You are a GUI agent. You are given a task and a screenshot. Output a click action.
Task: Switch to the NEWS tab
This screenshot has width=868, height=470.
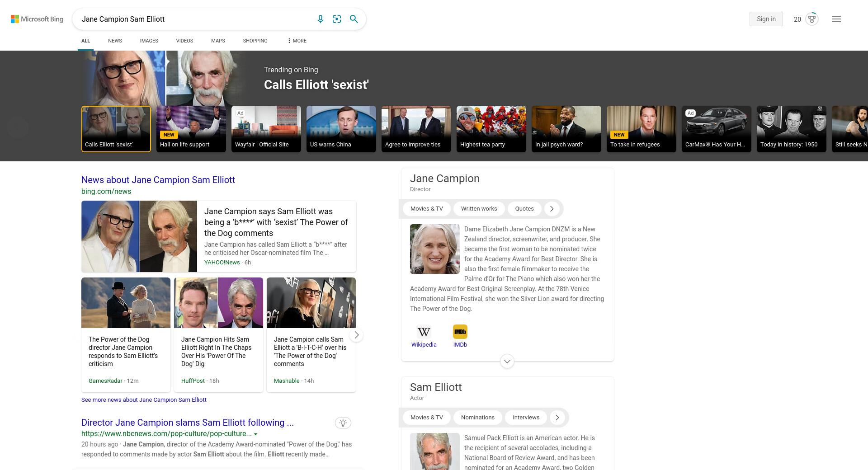(115, 41)
